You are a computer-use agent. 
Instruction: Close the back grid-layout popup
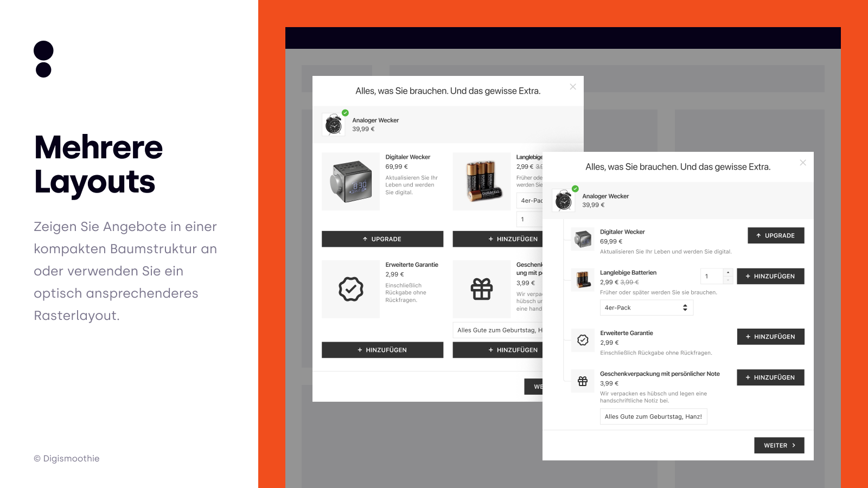(x=573, y=87)
